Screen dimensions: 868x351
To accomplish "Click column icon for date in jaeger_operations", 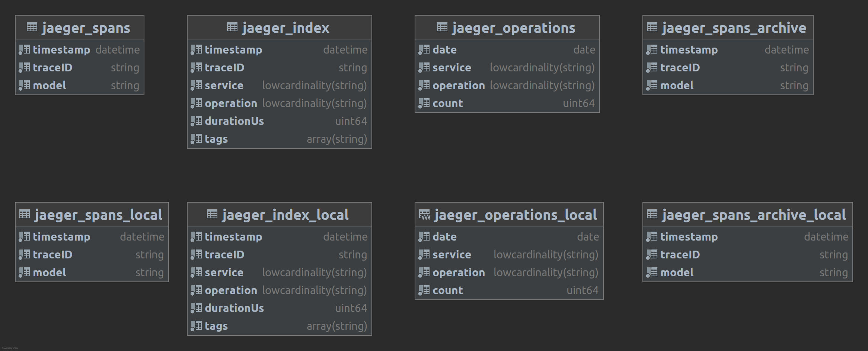I will [424, 49].
